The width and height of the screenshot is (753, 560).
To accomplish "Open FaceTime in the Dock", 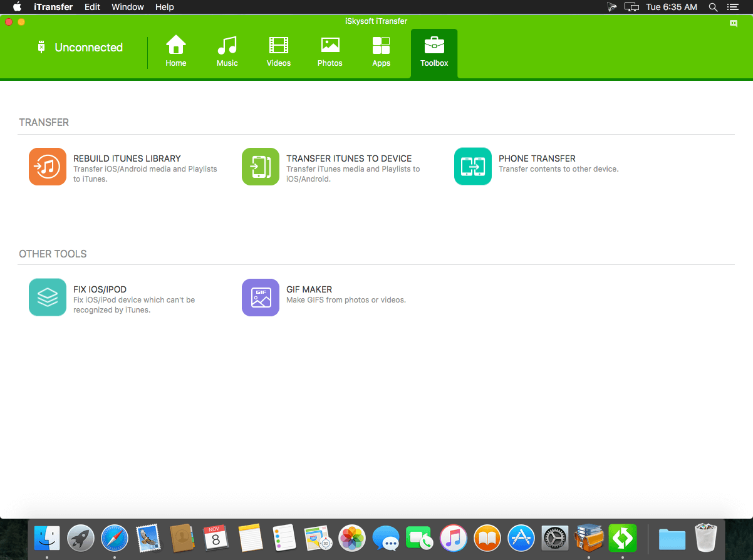I will [x=420, y=538].
